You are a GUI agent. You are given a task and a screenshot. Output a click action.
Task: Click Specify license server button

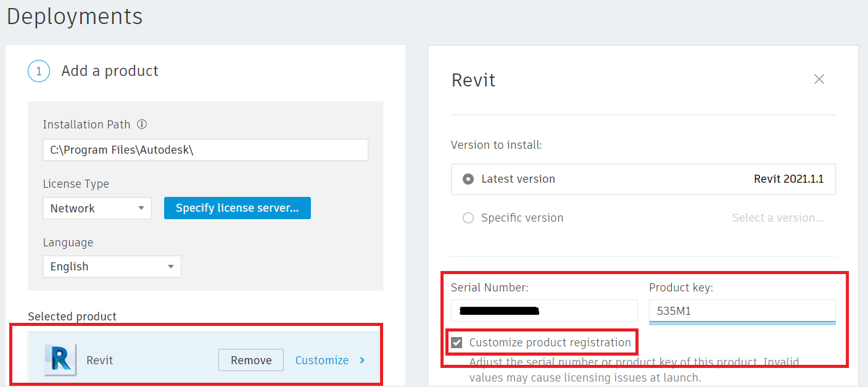pos(237,208)
